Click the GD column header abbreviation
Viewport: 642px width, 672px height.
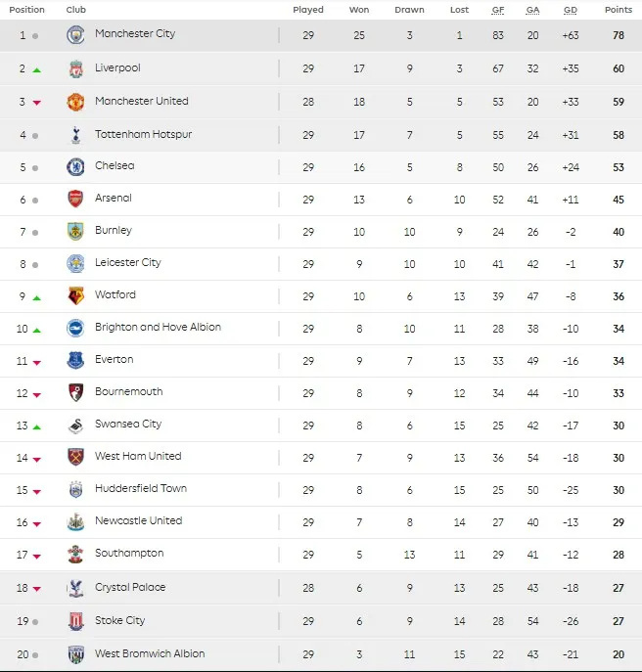[x=571, y=10]
